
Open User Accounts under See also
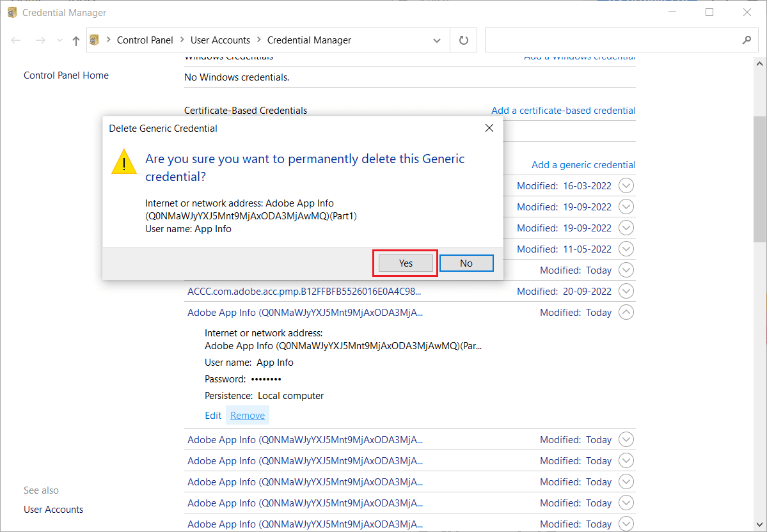coord(53,510)
